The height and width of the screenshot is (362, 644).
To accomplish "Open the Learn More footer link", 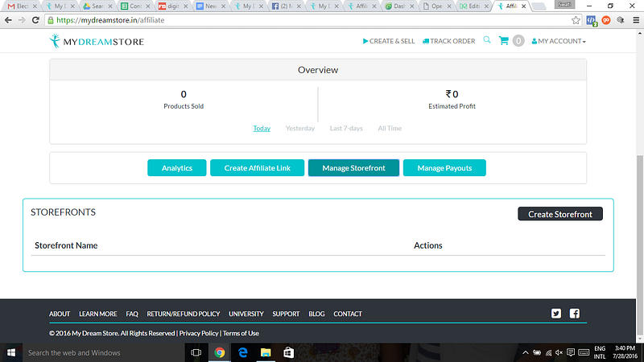I will click(97, 314).
